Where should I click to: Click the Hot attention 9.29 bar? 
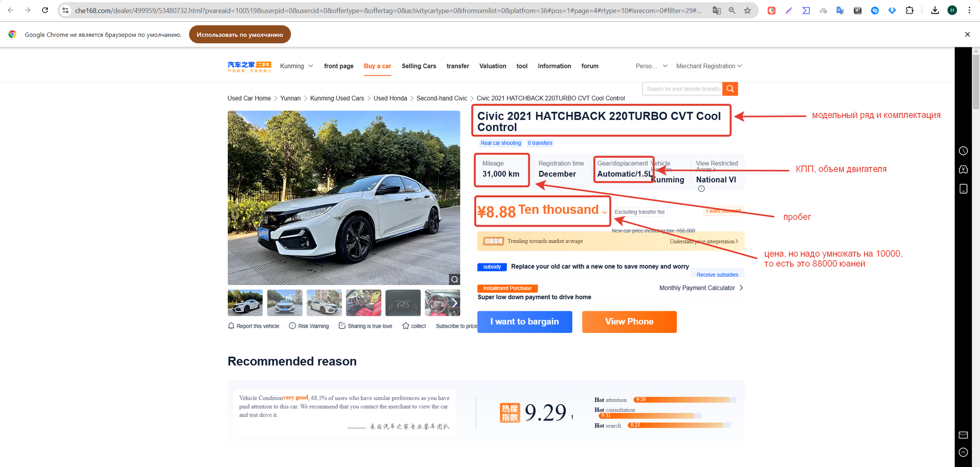(x=685, y=399)
